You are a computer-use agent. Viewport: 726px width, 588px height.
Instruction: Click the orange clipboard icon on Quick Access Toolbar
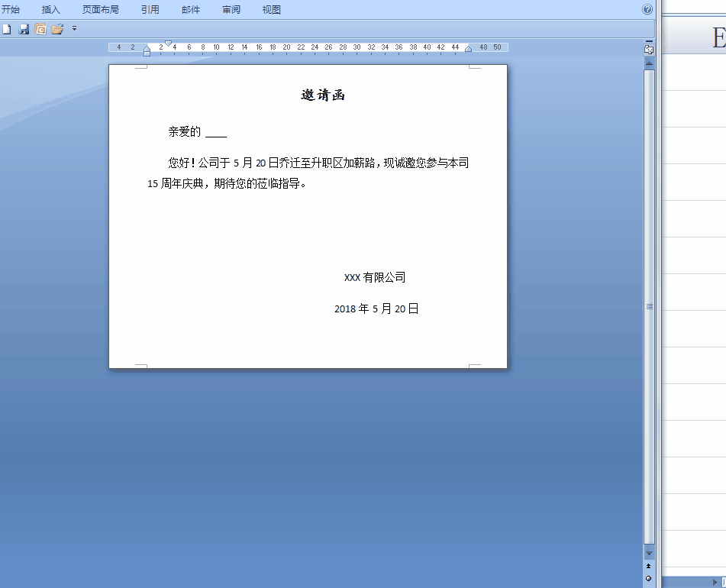[x=41, y=29]
